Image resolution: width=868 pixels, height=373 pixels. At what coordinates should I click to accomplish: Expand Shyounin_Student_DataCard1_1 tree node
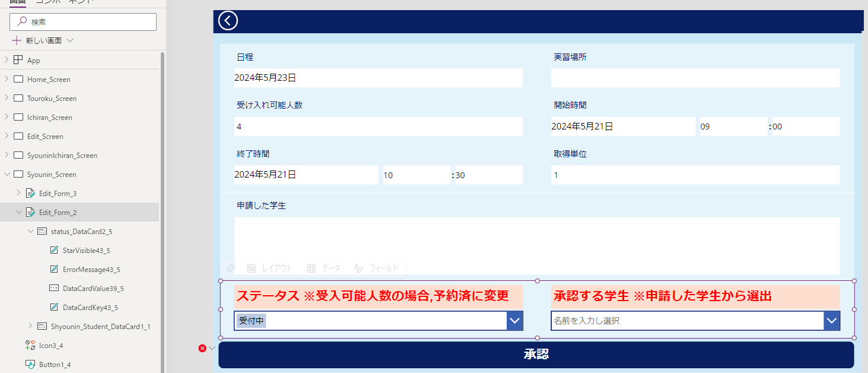[x=31, y=326]
